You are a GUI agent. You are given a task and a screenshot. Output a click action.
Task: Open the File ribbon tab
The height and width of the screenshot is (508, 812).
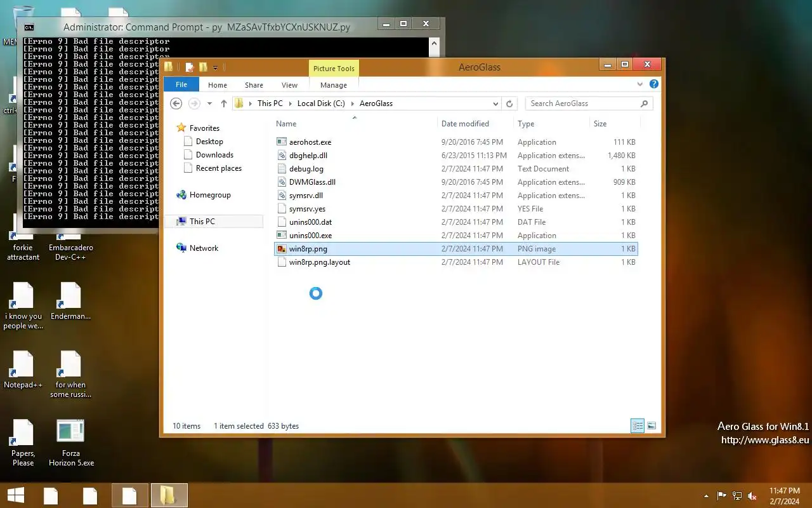tap(181, 84)
